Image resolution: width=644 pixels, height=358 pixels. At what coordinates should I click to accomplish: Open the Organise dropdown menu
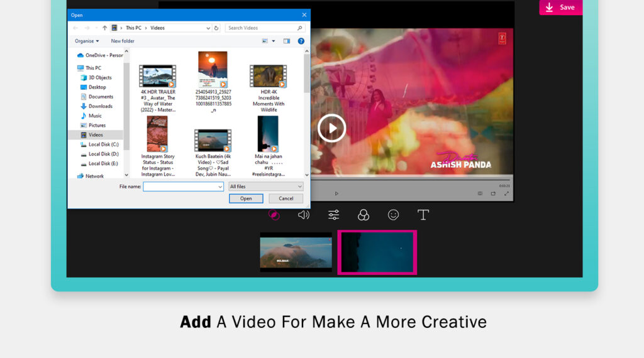coord(87,41)
